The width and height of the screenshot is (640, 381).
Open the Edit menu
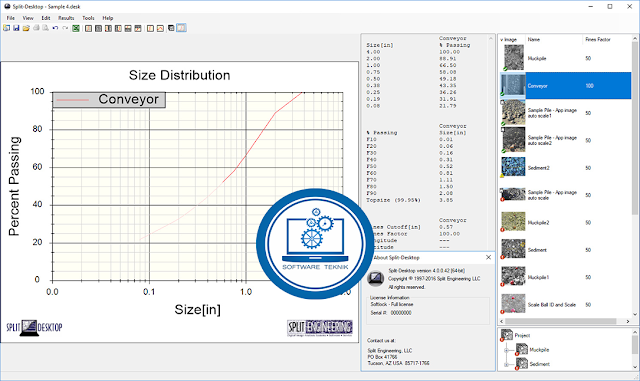(x=46, y=18)
